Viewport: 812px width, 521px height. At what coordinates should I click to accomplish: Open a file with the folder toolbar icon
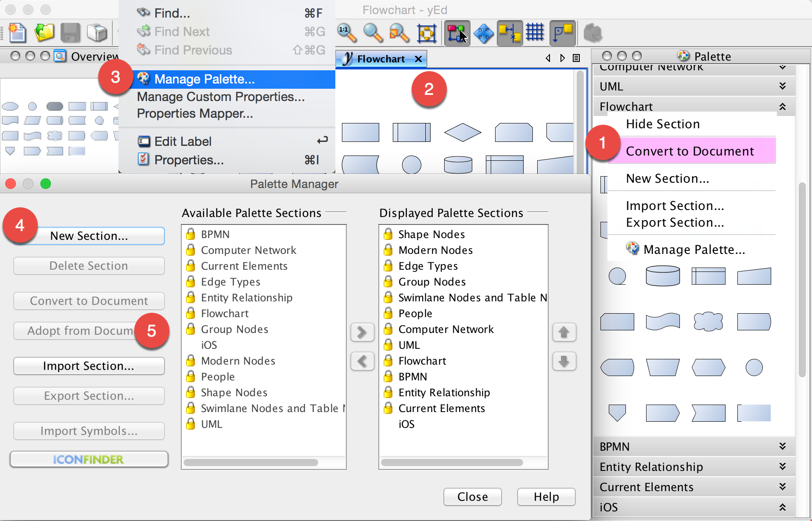pos(44,33)
